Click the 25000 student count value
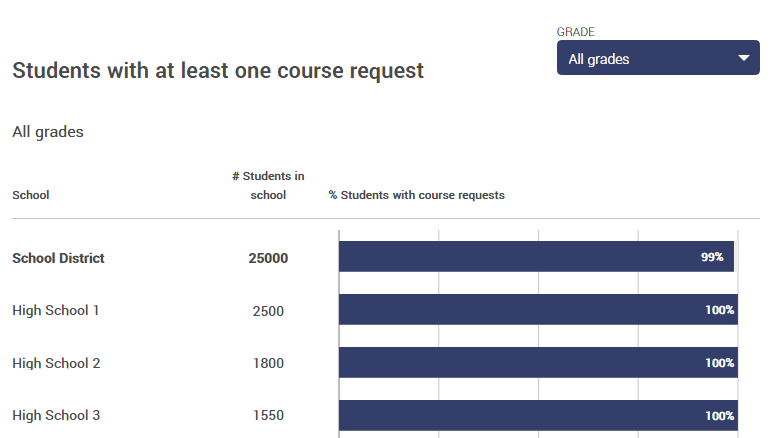The width and height of the screenshot is (779, 438). coord(268,258)
